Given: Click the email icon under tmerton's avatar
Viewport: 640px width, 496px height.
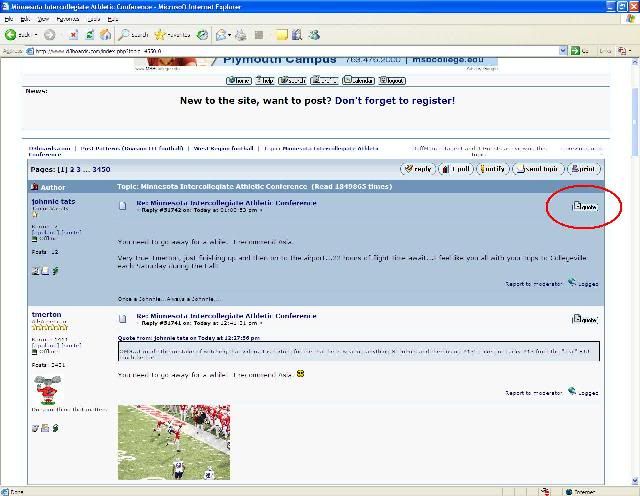Looking at the screenshot, I should pyautogui.click(x=45, y=428).
